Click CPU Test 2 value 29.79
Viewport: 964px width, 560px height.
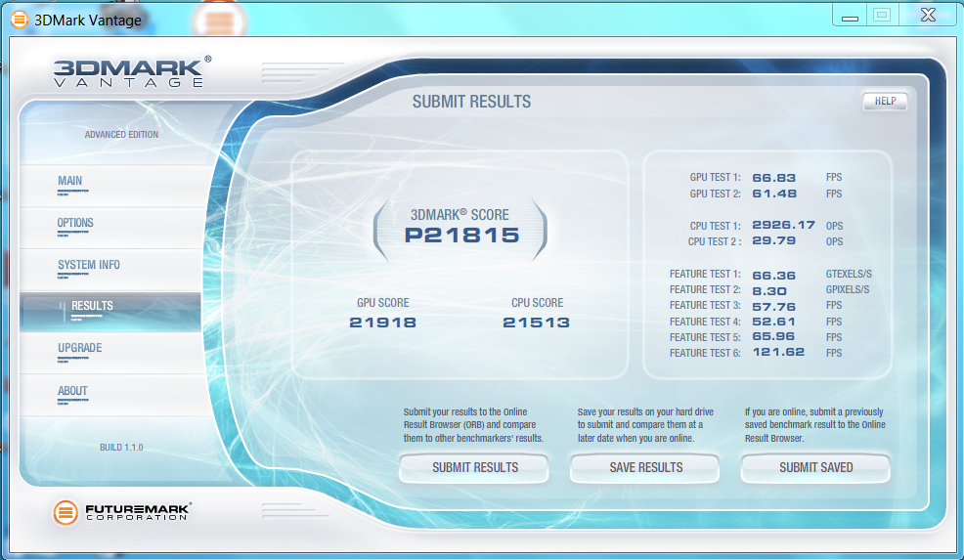[x=774, y=240]
